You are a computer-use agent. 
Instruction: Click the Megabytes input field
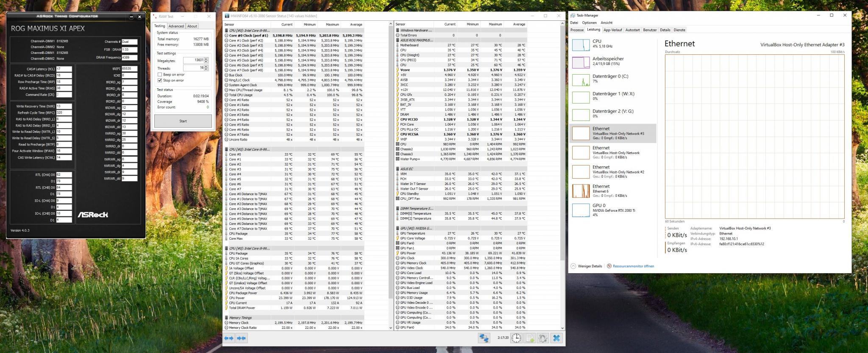(194, 60)
